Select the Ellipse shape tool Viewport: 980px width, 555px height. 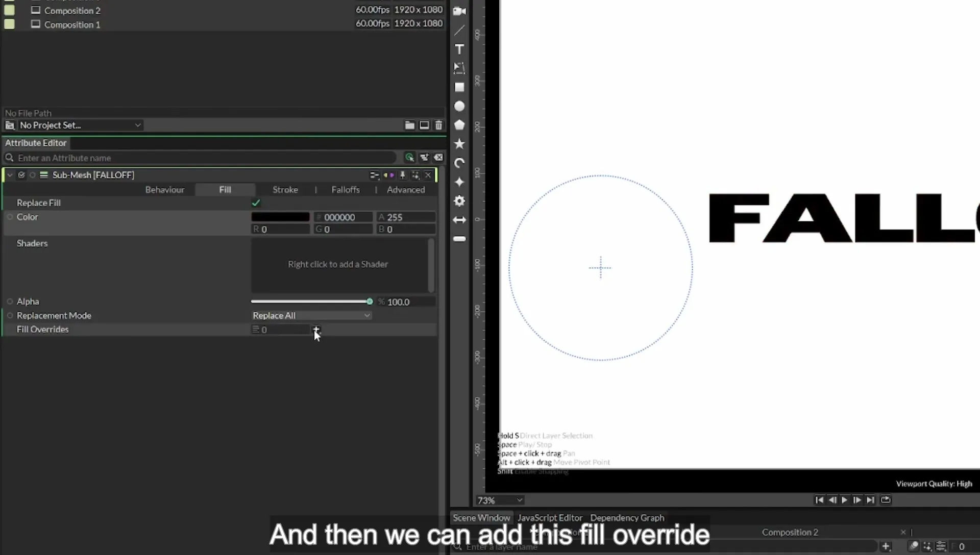point(459,106)
